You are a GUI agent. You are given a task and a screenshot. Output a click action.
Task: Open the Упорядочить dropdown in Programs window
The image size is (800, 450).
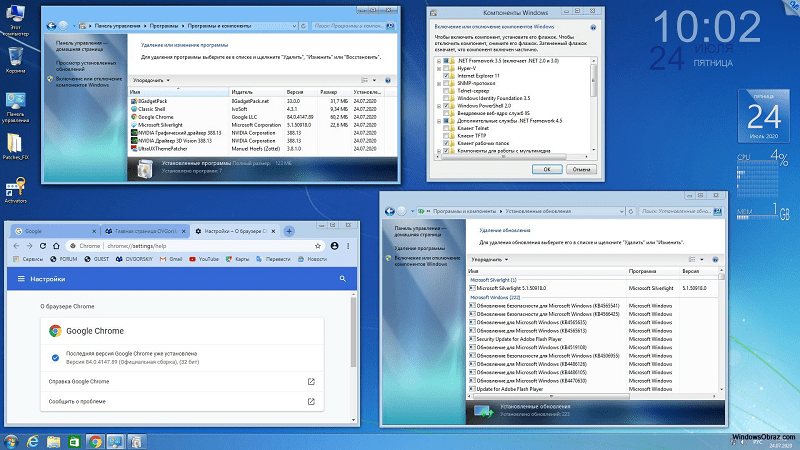pyautogui.click(x=150, y=80)
